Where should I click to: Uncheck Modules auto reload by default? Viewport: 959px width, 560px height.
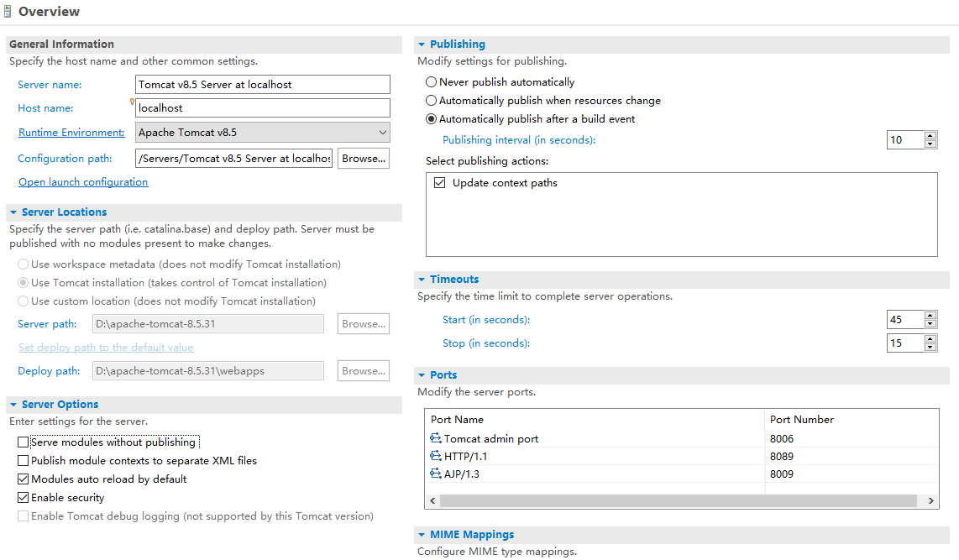coord(24,479)
